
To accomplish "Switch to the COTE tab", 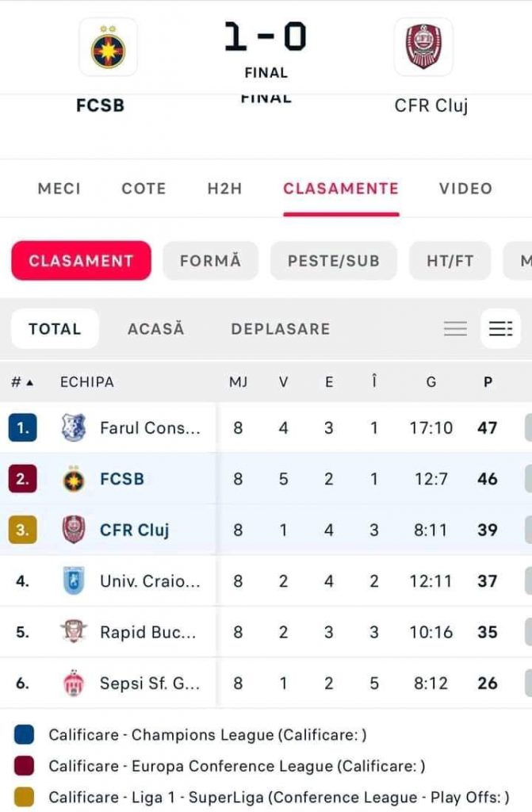I will tap(144, 189).
